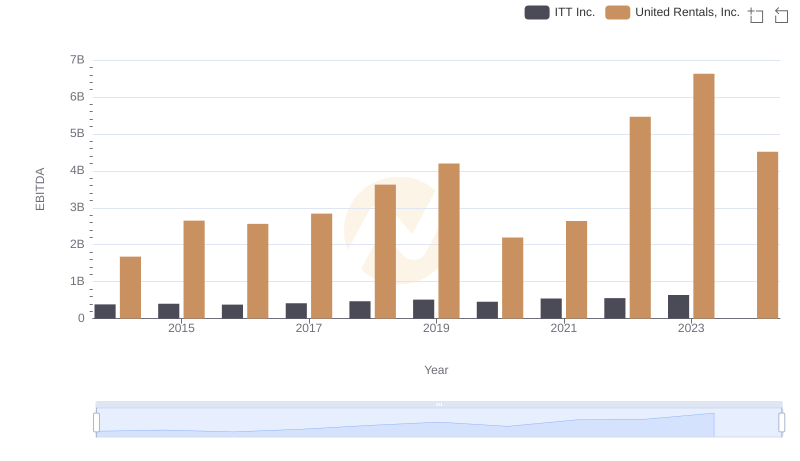This screenshot has height=461, width=800.
Task: Click the 2B y-axis label
Action: click(x=77, y=244)
